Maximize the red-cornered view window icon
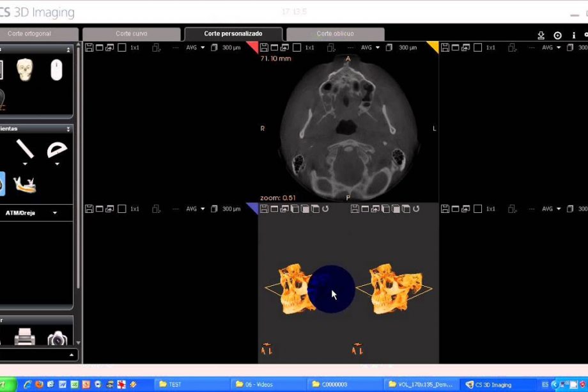588x392 pixels. coord(99,47)
